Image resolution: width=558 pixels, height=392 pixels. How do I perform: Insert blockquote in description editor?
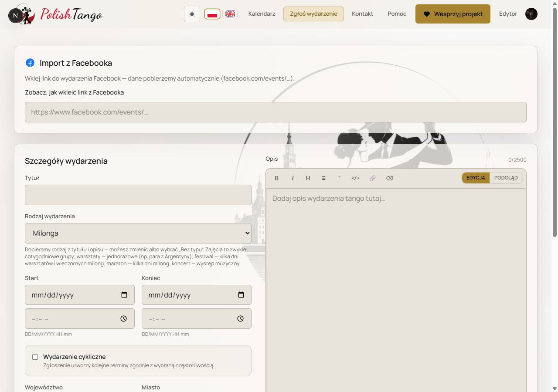tap(339, 178)
